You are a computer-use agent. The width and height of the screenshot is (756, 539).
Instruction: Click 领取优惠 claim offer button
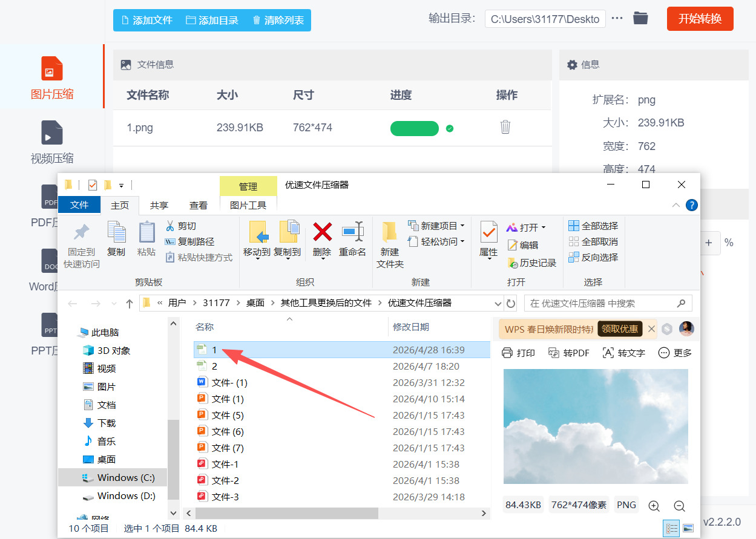coord(620,328)
